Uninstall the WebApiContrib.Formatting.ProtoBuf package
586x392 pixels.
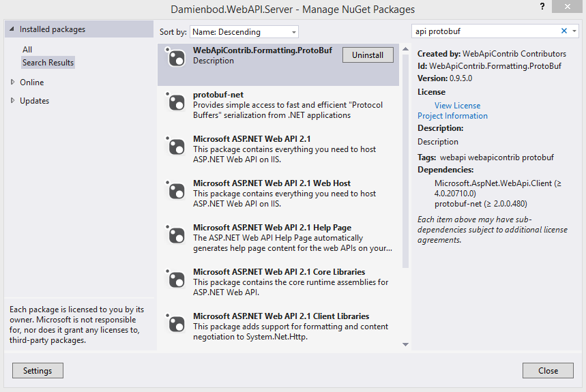(x=368, y=55)
